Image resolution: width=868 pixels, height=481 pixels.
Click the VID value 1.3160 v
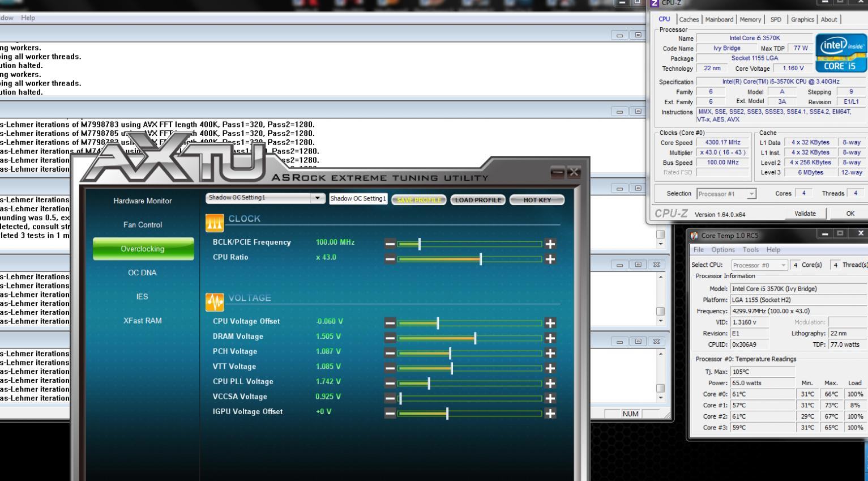(750, 322)
